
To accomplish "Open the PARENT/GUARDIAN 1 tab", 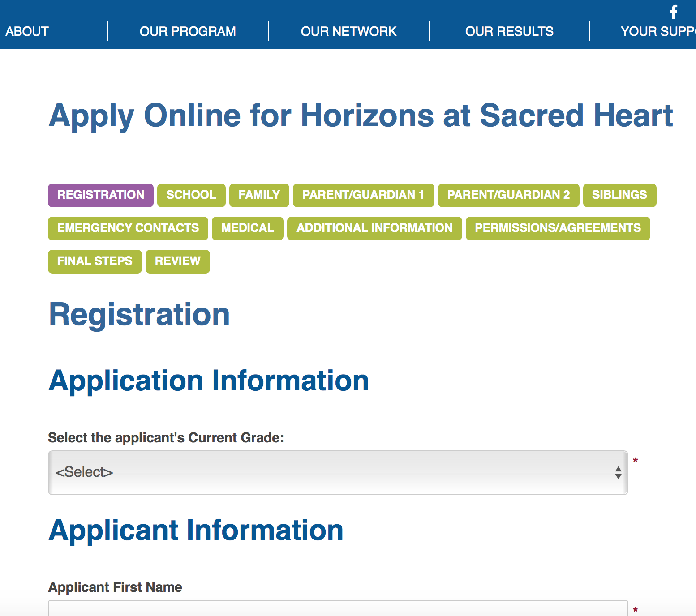I will [x=364, y=195].
